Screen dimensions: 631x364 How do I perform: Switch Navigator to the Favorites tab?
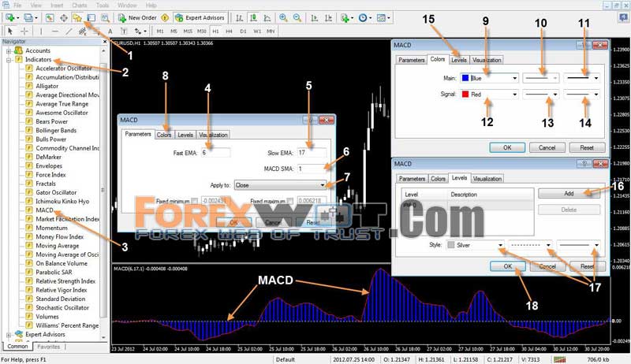pyautogui.click(x=49, y=347)
